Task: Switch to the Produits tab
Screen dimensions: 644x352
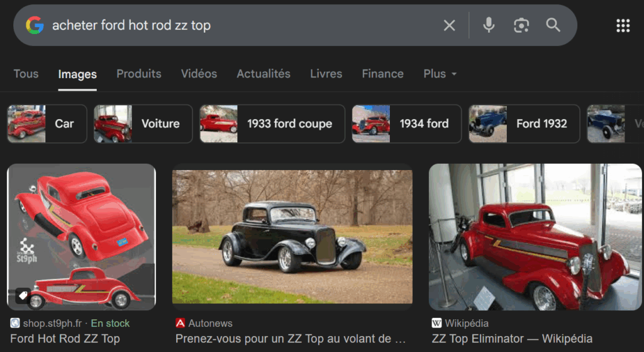Action: click(x=138, y=74)
